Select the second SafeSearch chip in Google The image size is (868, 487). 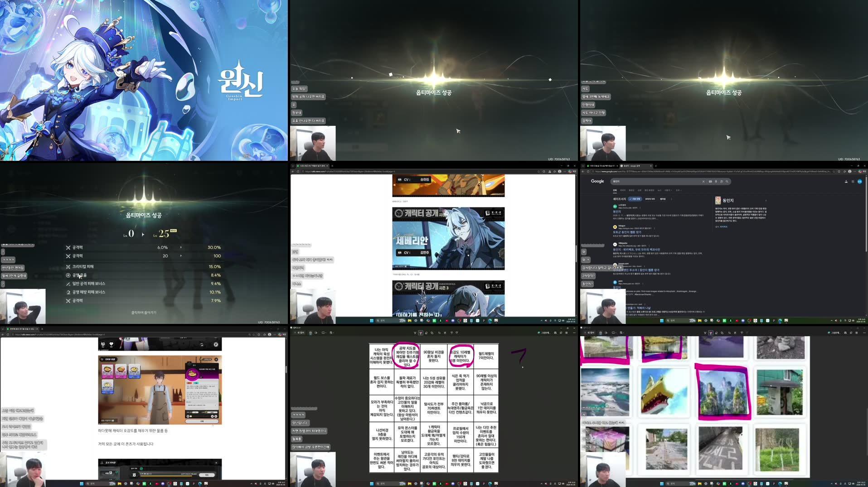point(650,199)
